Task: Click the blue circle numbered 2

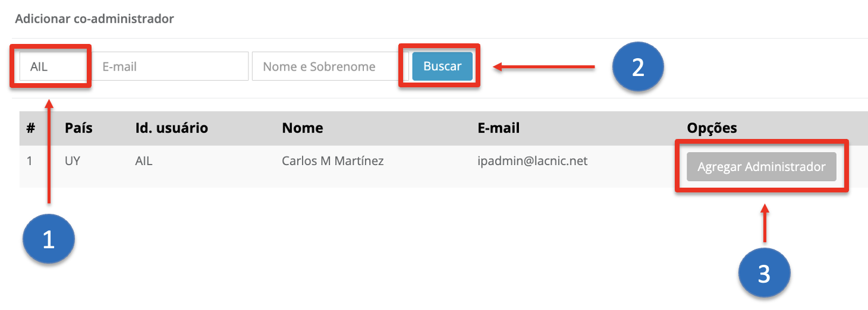Action: 638,67
